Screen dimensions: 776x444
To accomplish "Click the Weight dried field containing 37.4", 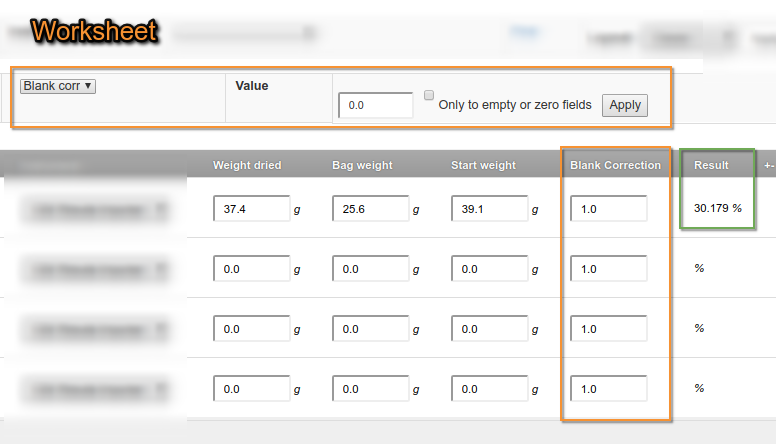I will [251, 209].
